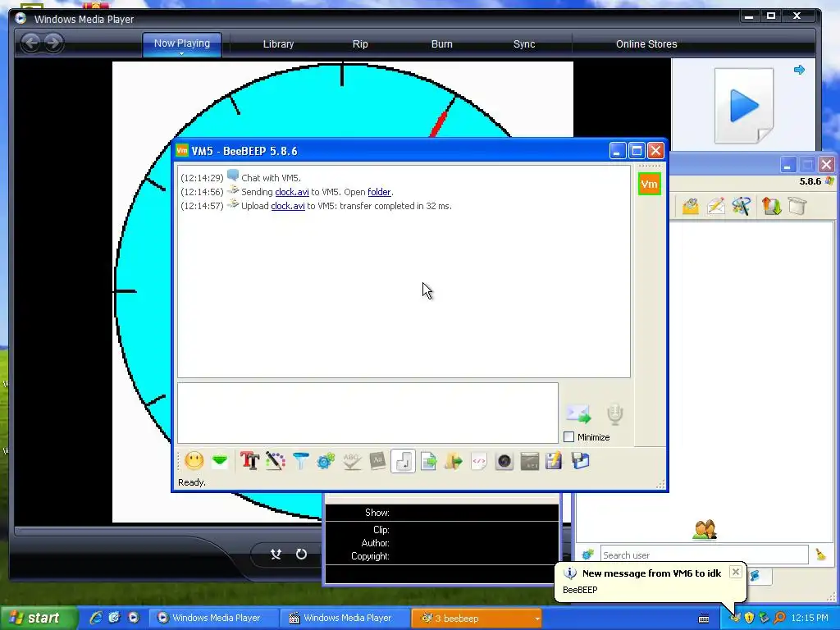This screenshot has height=630, width=840.
Task: Click the save chat with pencil icon
Action: pyautogui.click(x=554, y=461)
